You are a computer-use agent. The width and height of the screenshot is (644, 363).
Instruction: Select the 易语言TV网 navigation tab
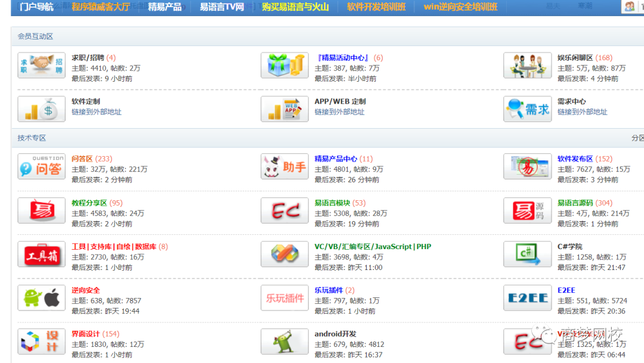[x=222, y=7]
